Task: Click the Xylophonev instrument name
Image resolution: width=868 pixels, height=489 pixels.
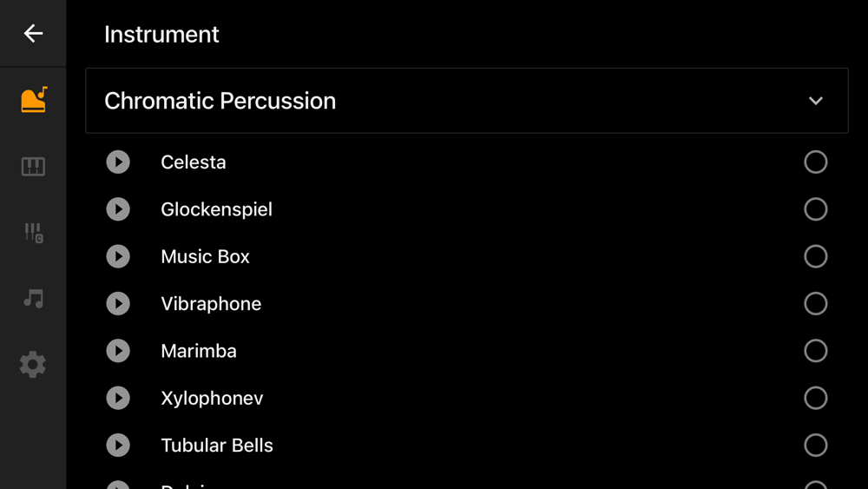Action: 212,398
